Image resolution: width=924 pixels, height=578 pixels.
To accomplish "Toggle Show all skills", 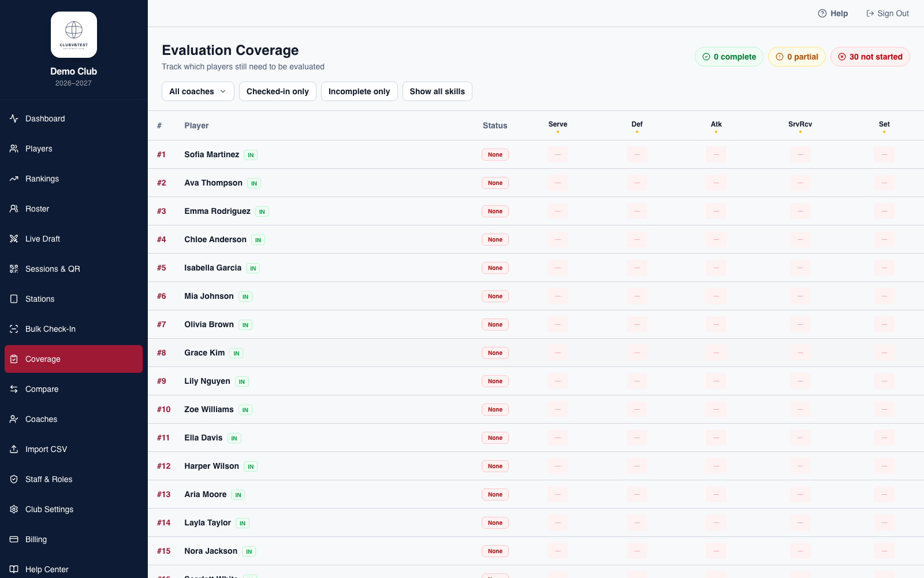I will point(437,91).
